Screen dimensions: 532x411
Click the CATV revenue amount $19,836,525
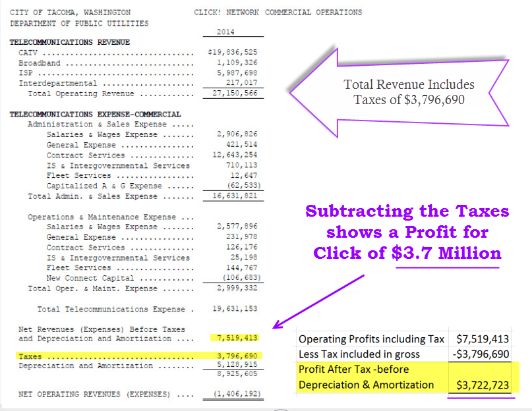point(232,53)
